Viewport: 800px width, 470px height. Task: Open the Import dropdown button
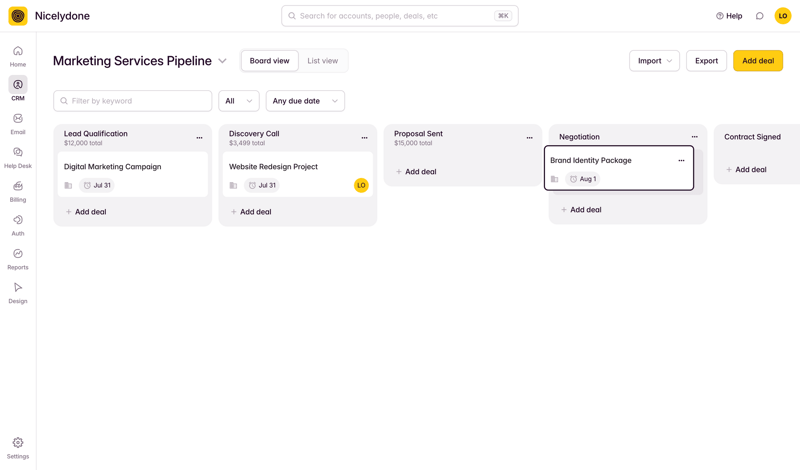[x=654, y=61]
